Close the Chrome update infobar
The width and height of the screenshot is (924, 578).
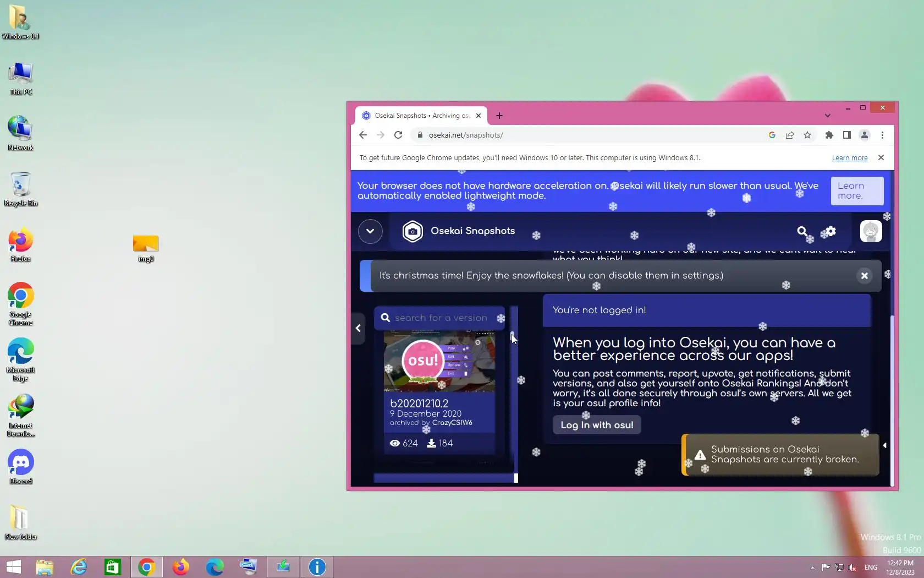[x=881, y=158]
